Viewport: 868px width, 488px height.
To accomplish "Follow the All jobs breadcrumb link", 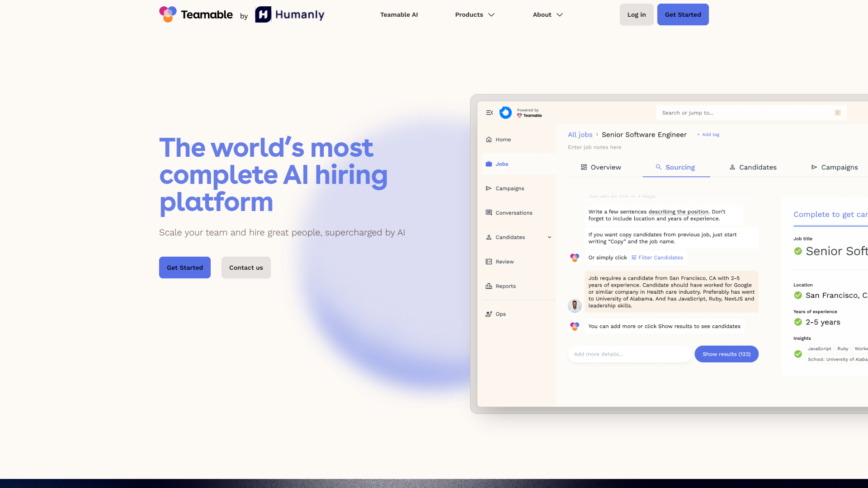I will click(580, 134).
